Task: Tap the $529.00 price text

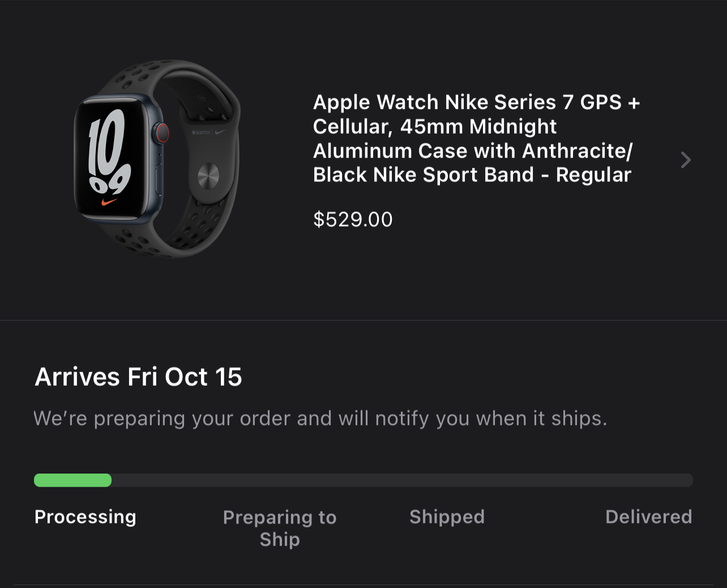Action: tap(353, 219)
